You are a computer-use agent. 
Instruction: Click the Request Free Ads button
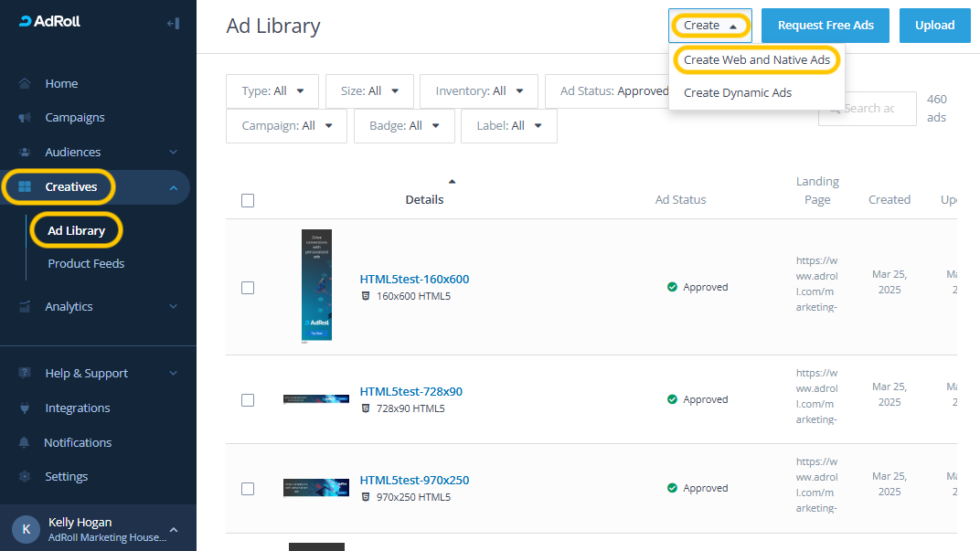pyautogui.click(x=826, y=26)
